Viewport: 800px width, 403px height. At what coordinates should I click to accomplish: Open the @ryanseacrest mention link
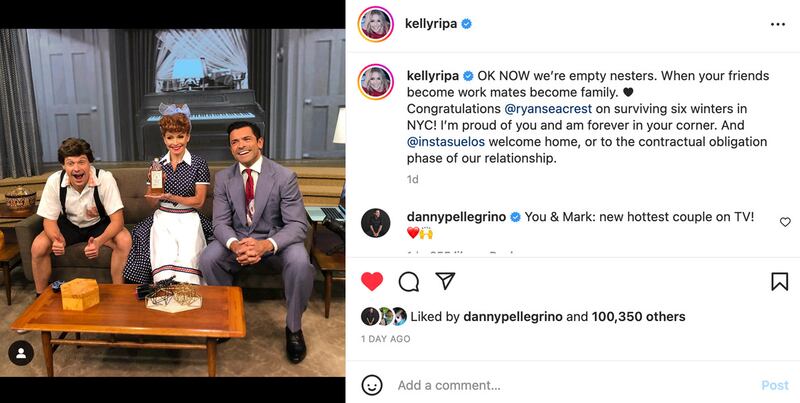tap(548, 109)
